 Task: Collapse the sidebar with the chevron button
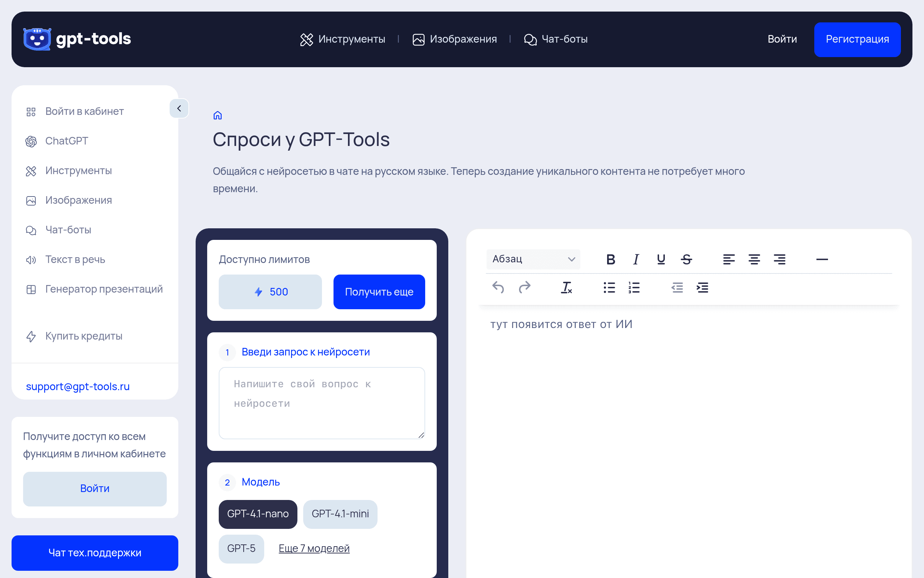179,109
